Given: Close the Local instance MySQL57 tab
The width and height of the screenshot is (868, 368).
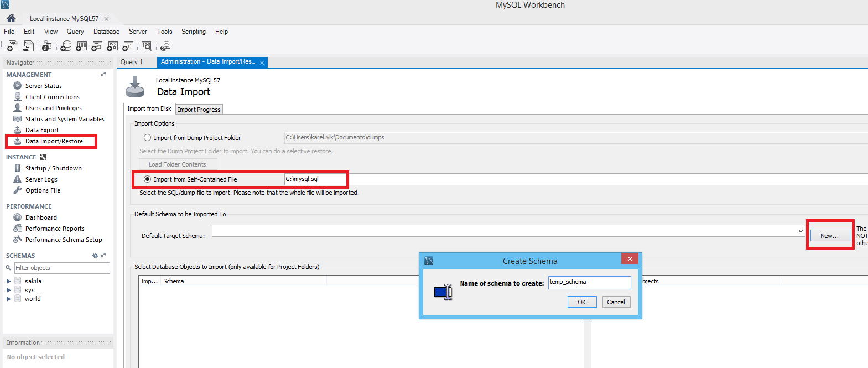Looking at the screenshot, I should pyautogui.click(x=107, y=19).
